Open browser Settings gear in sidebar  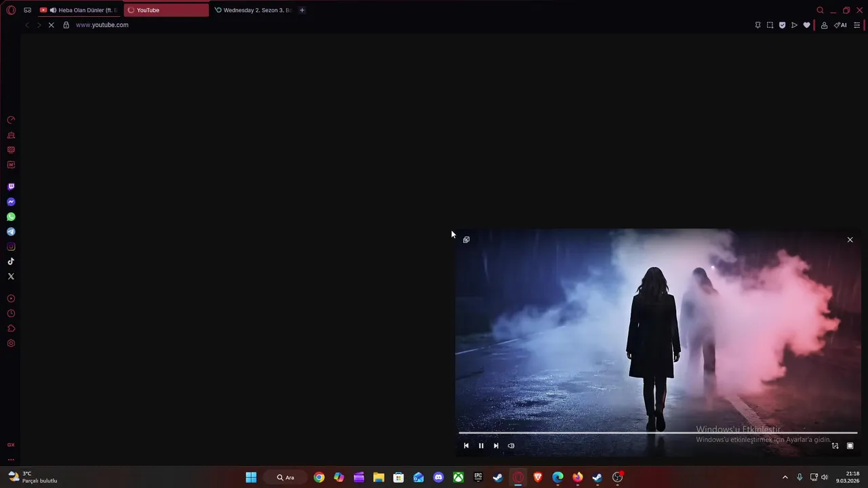pos(11,343)
